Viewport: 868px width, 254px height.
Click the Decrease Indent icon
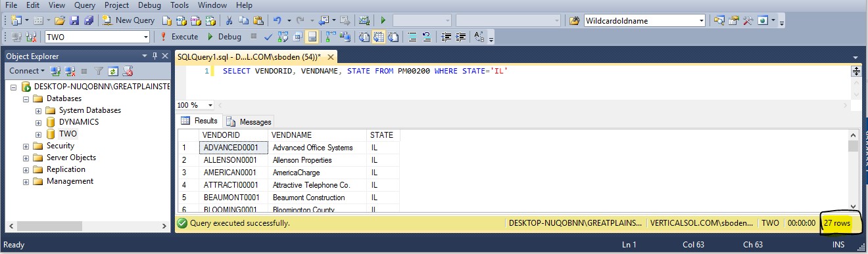click(x=446, y=37)
